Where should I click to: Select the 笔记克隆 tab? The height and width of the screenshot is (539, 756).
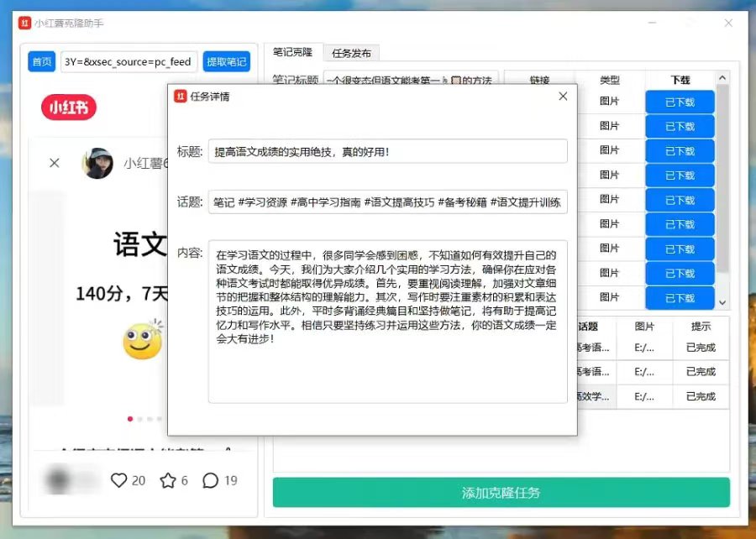tap(293, 51)
